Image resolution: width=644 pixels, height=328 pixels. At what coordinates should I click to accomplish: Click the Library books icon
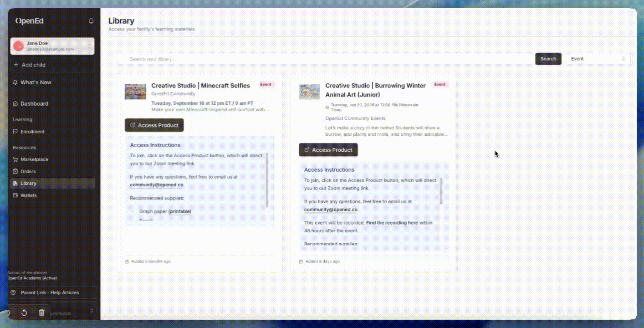[15, 183]
